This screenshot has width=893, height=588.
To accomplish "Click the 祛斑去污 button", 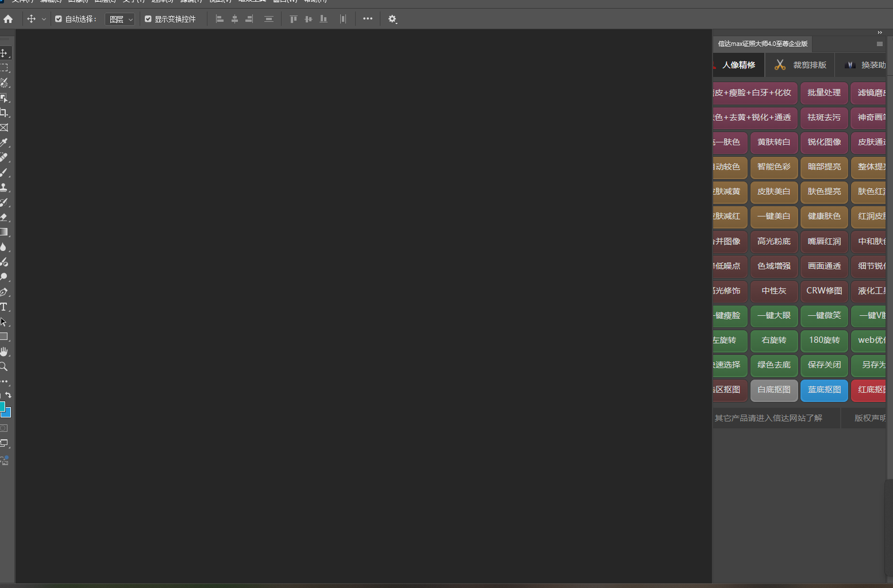I will pyautogui.click(x=824, y=117).
